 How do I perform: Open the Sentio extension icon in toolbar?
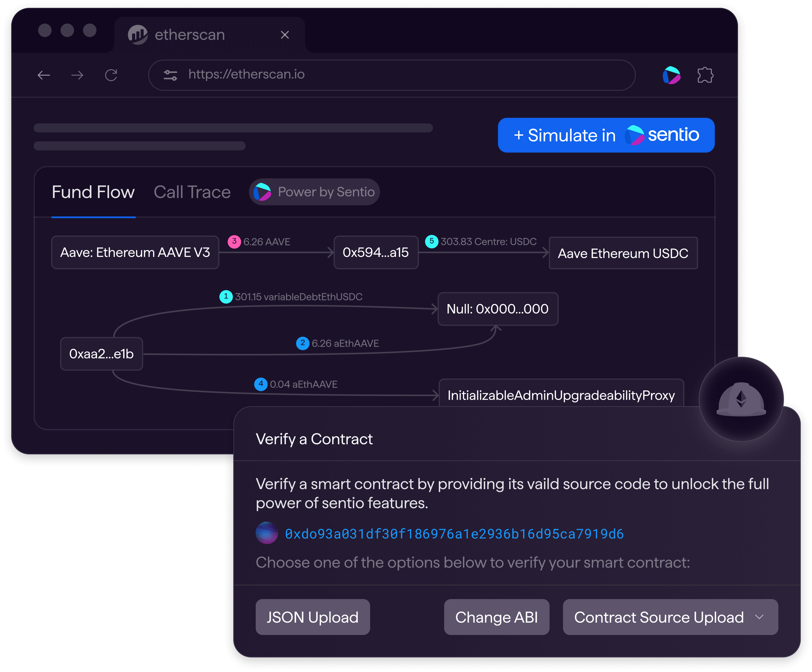point(672,75)
